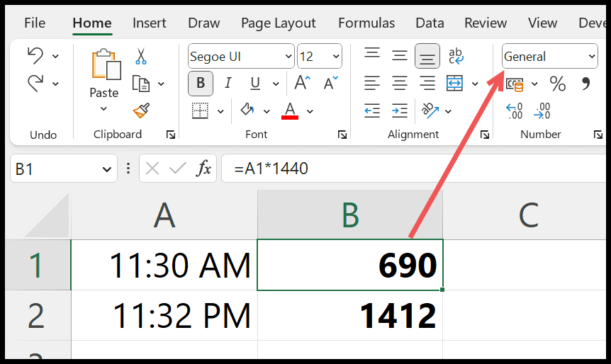The width and height of the screenshot is (611, 364).
Task: Click Decrease Indent icon
Action: click(371, 111)
